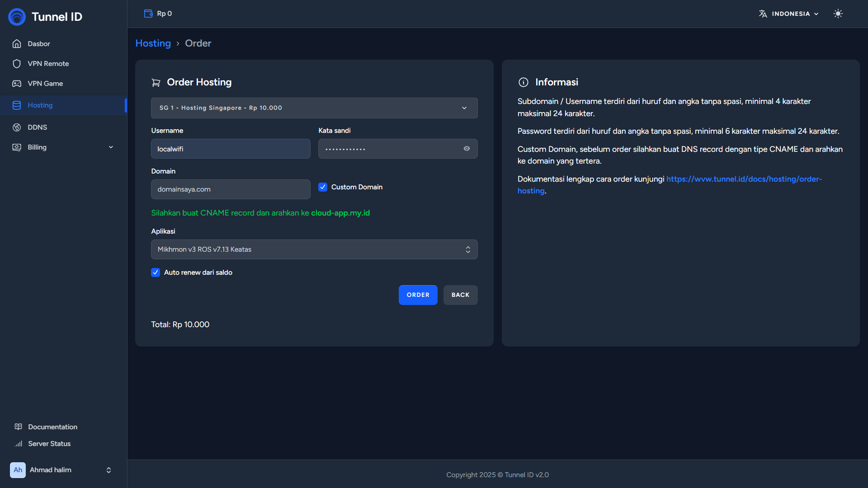Open Documentation in the sidebar
Screen dimensions: 868x488
click(x=52, y=427)
